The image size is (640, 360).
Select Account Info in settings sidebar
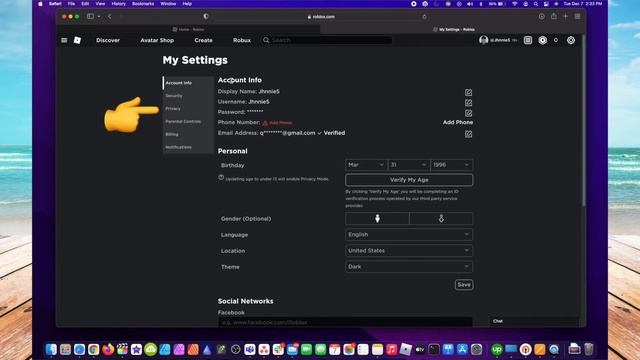(x=188, y=83)
